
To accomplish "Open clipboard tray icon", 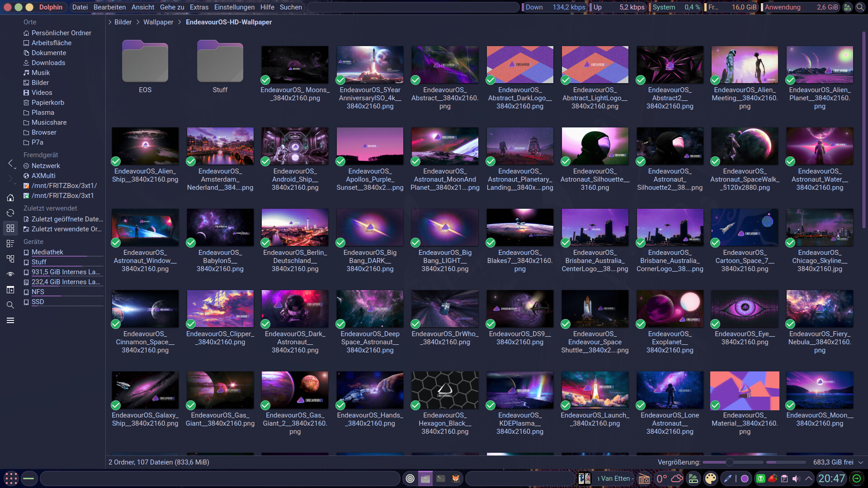I will click(x=784, y=479).
